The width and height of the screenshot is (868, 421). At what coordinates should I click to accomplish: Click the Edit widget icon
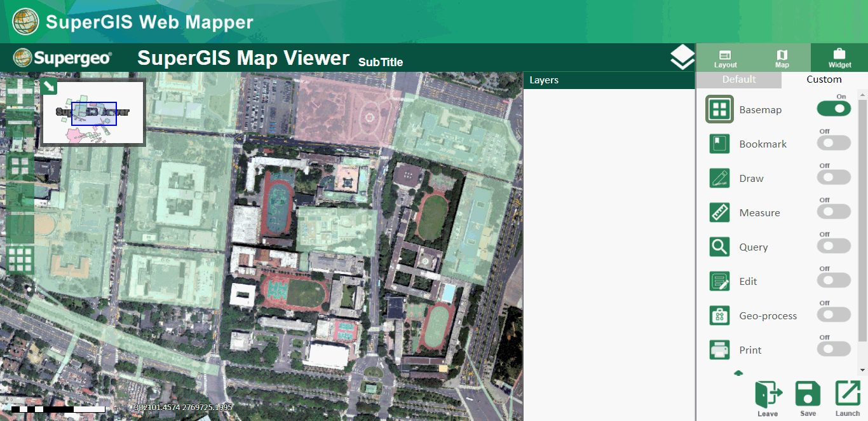[719, 281]
